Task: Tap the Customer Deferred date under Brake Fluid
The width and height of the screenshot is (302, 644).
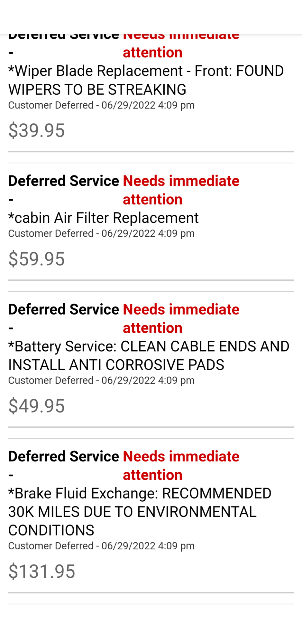Action: click(101, 546)
